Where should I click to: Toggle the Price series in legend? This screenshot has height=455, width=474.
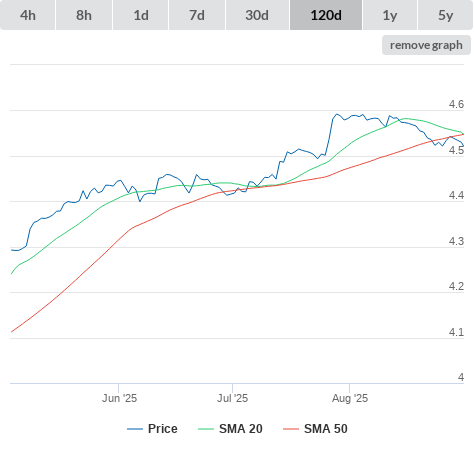click(x=152, y=429)
